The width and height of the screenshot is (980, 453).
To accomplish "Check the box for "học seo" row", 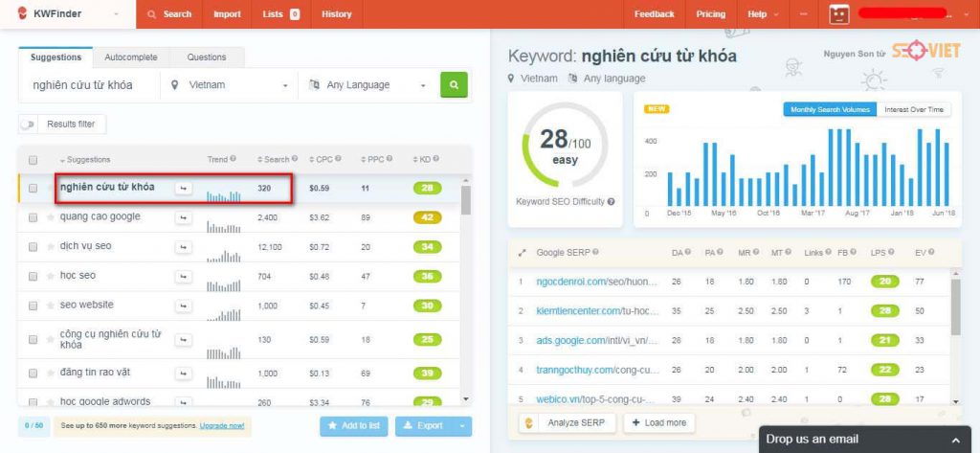I will (33, 276).
